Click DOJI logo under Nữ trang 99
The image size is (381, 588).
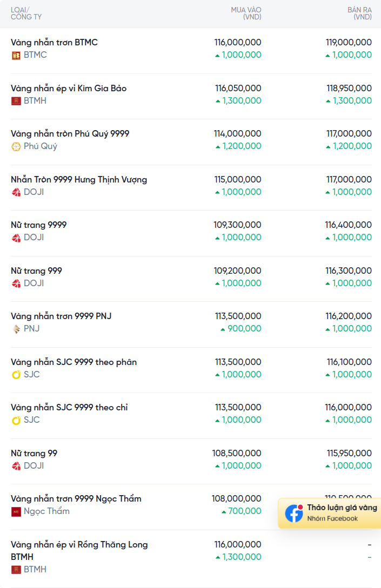click(16, 466)
